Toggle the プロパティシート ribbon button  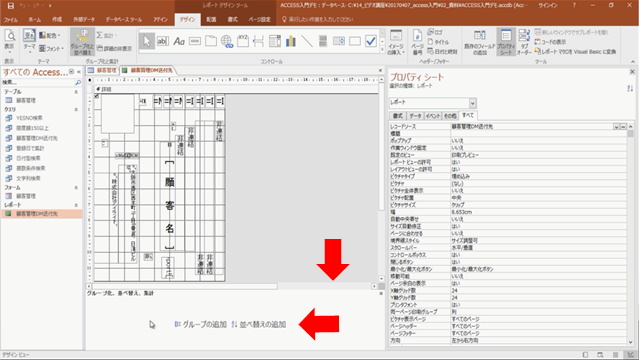point(506,42)
